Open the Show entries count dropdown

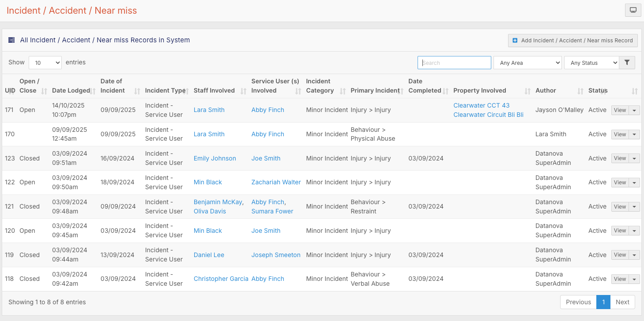click(45, 63)
